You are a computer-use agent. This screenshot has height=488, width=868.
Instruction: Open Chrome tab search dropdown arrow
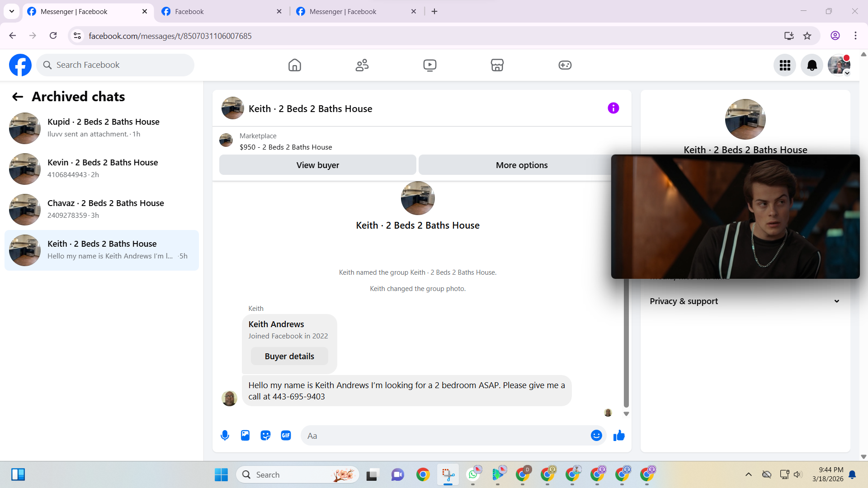[12, 11]
